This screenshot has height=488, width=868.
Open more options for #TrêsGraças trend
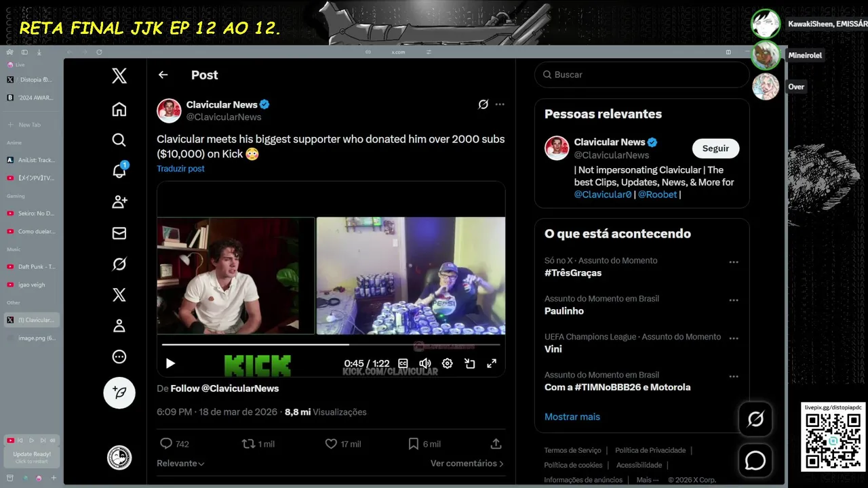(733, 262)
